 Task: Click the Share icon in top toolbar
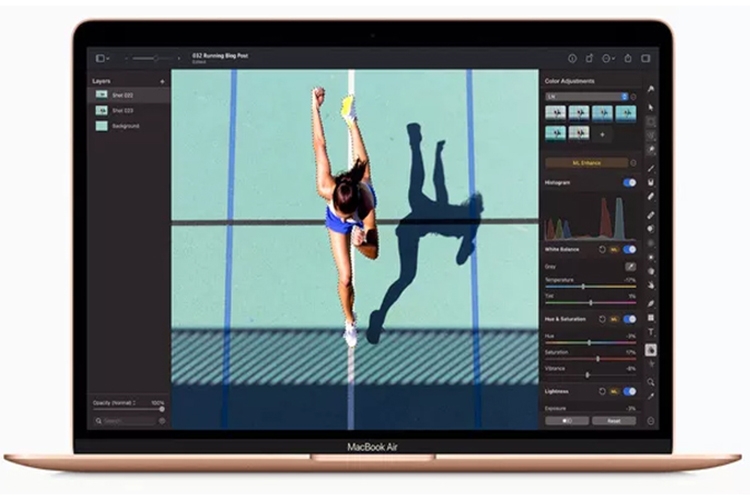(x=628, y=58)
